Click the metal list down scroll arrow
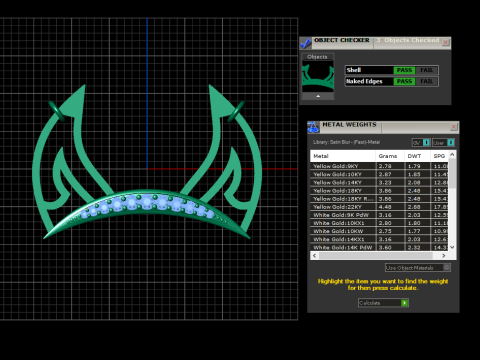Screen dimensions: 480x360 452,247
